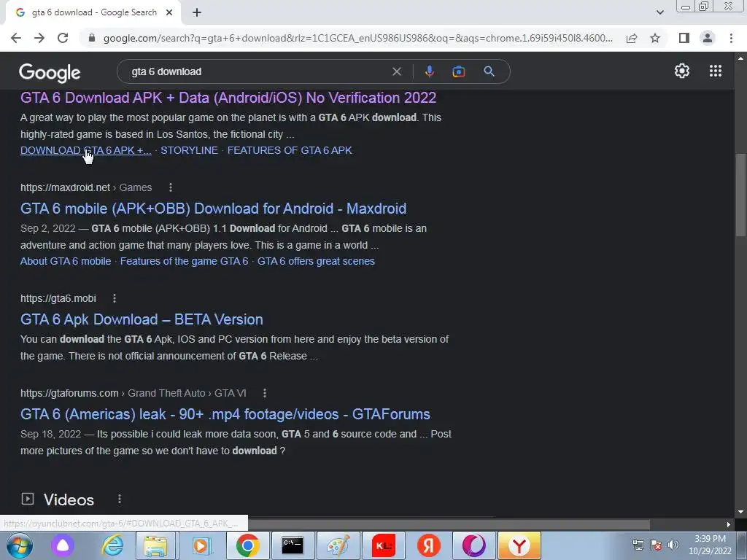This screenshot has height=560, width=747.
Task: Click the https://gta6.mobi URL text
Action: (x=58, y=298)
